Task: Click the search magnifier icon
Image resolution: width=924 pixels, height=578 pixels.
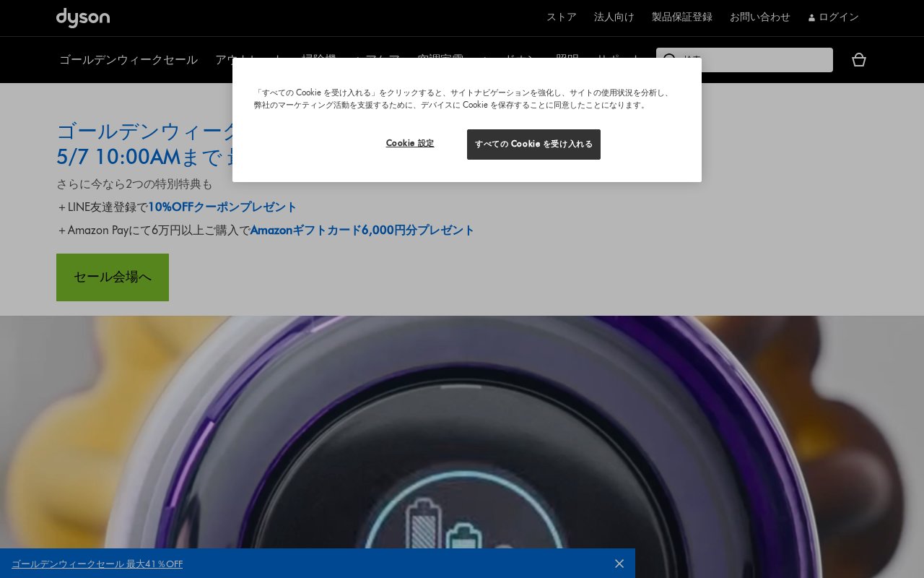Action: (x=670, y=60)
